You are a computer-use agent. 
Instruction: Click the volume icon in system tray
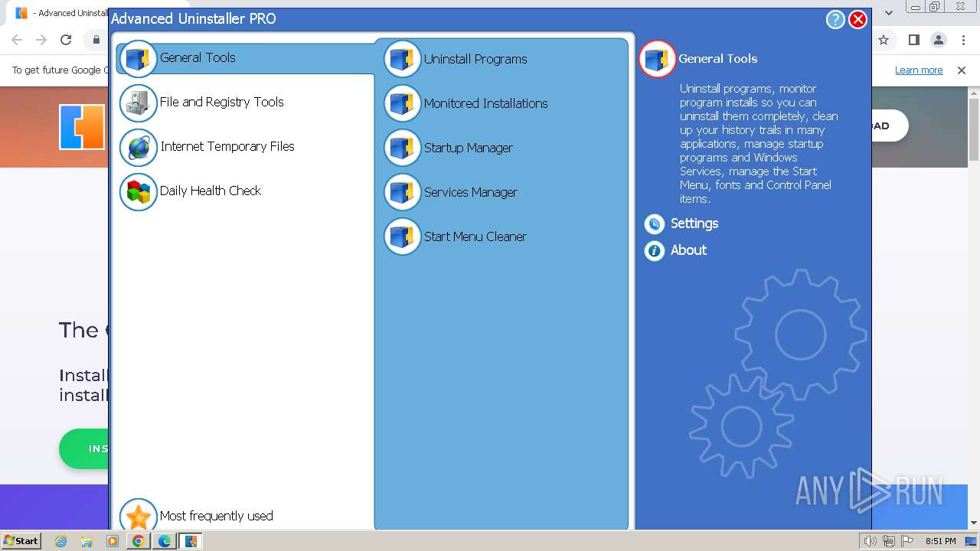[x=870, y=541]
